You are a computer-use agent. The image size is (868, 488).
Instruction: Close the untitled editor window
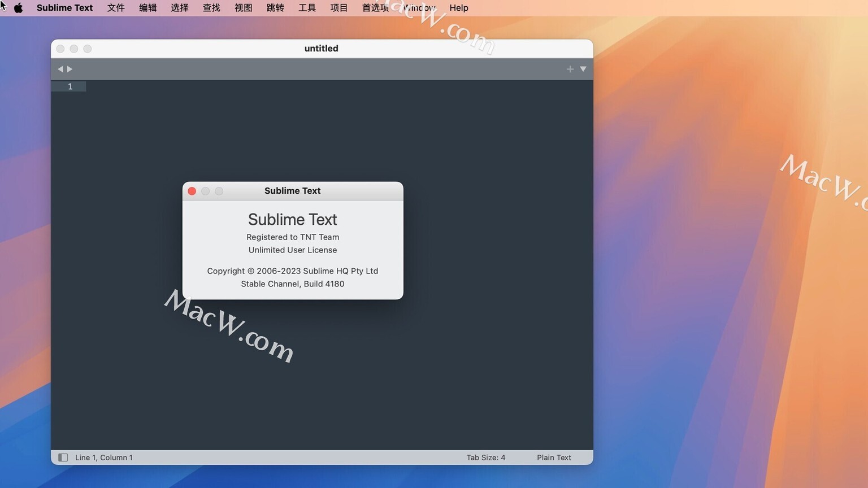(x=60, y=49)
